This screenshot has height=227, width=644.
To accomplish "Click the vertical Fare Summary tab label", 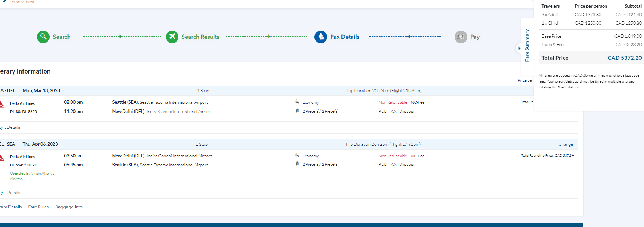I will click(x=527, y=45).
